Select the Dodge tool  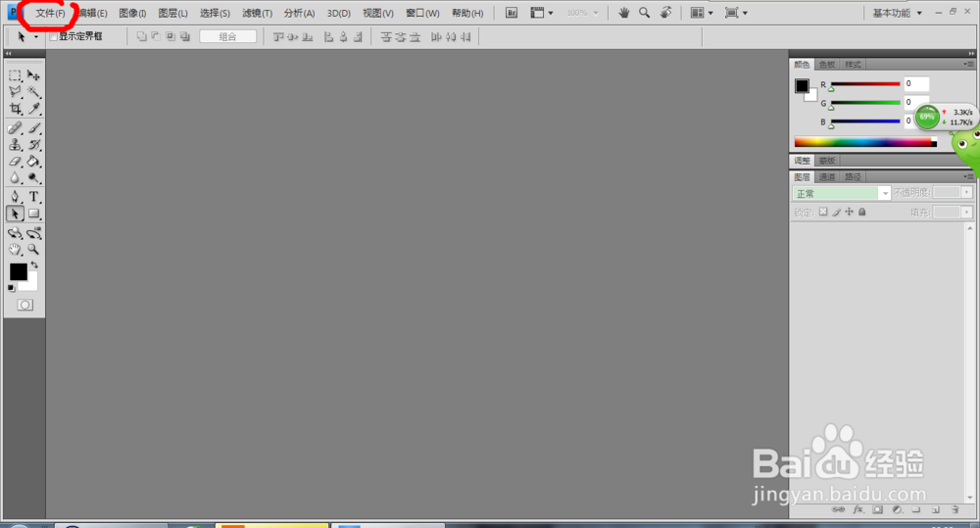click(x=33, y=178)
